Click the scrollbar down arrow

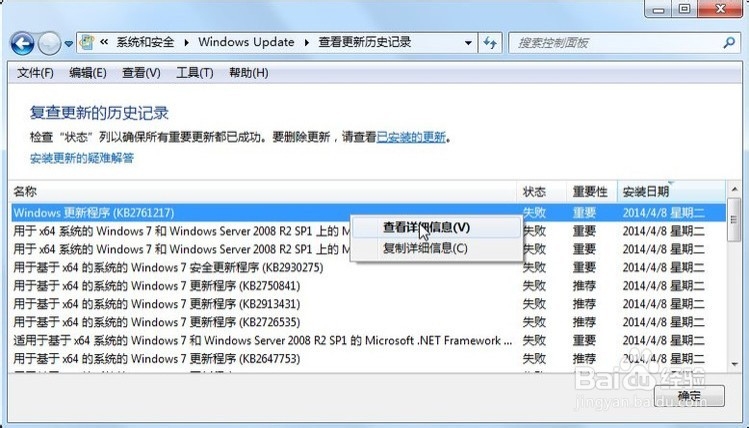pyautogui.click(x=735, y=365)
